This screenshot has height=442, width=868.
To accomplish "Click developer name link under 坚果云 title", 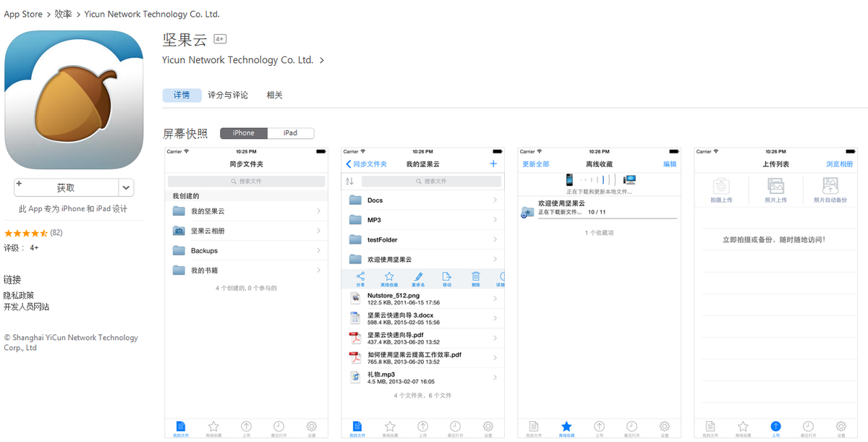I will (x=238, y=60).
